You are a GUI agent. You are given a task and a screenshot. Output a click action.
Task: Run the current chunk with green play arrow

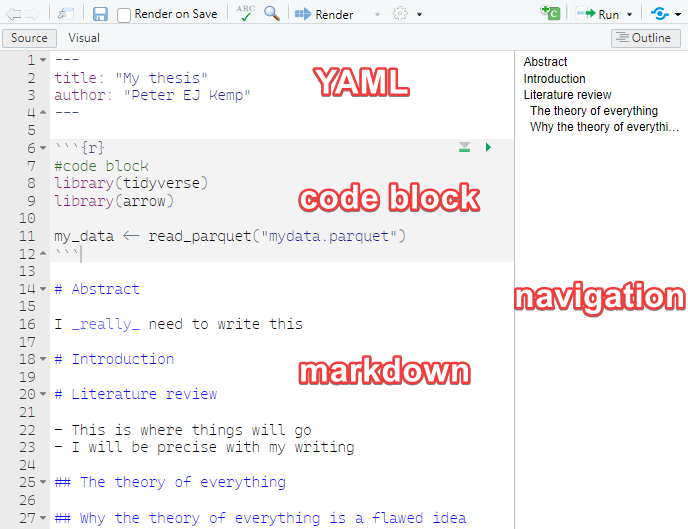488,147
